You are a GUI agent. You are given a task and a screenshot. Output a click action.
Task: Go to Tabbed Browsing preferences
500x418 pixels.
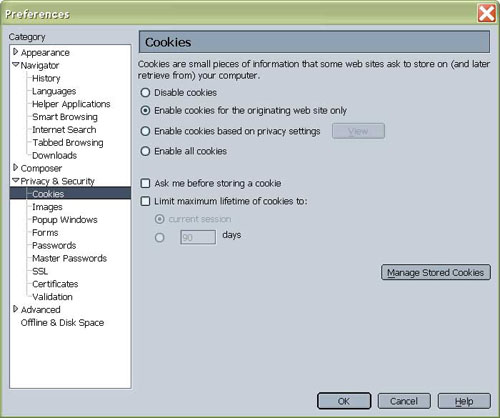[68, 143]
